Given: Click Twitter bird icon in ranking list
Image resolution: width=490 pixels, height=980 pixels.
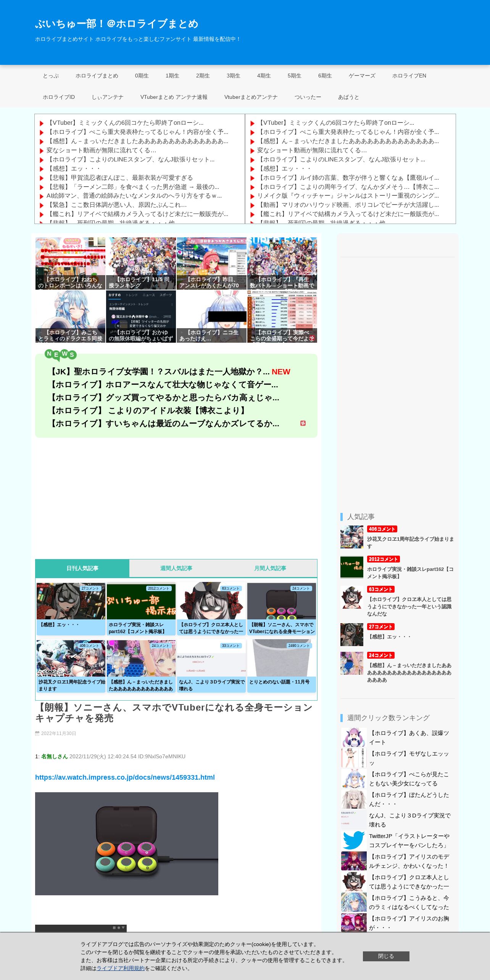Looking at the screenshot, I should [x=354, y=841].
